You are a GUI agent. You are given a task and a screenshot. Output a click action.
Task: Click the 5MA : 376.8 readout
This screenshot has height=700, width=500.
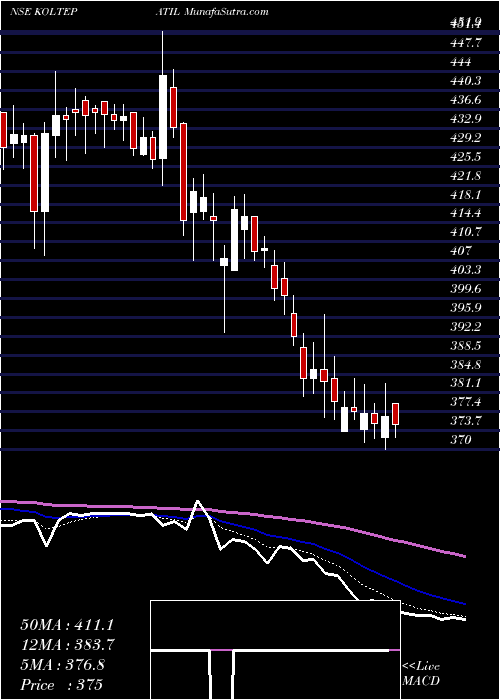click(62, 665)
